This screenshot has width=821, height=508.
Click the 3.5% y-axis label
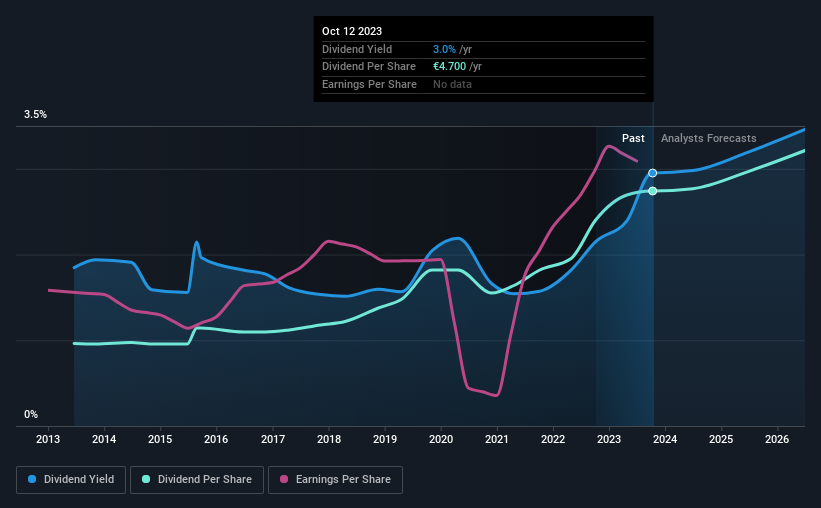tap(35, 115)
